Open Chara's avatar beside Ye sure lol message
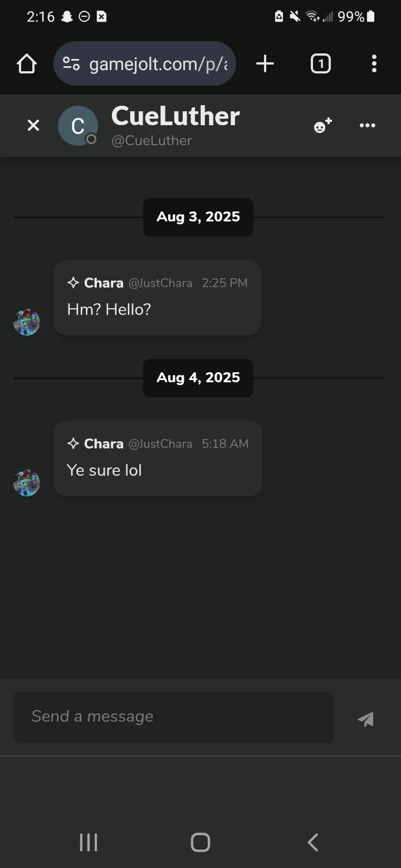401x868 pixels. (27, 483)
